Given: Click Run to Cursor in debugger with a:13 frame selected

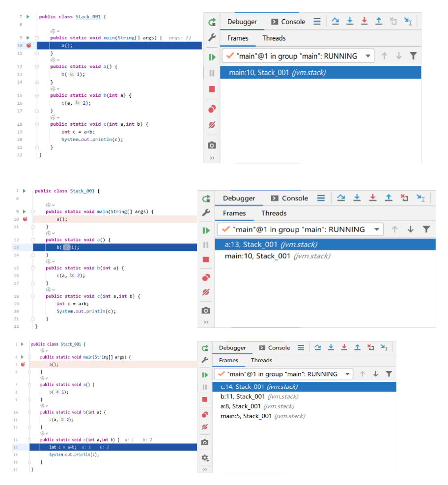Looking at the screenshot, I should coord(420,198).
